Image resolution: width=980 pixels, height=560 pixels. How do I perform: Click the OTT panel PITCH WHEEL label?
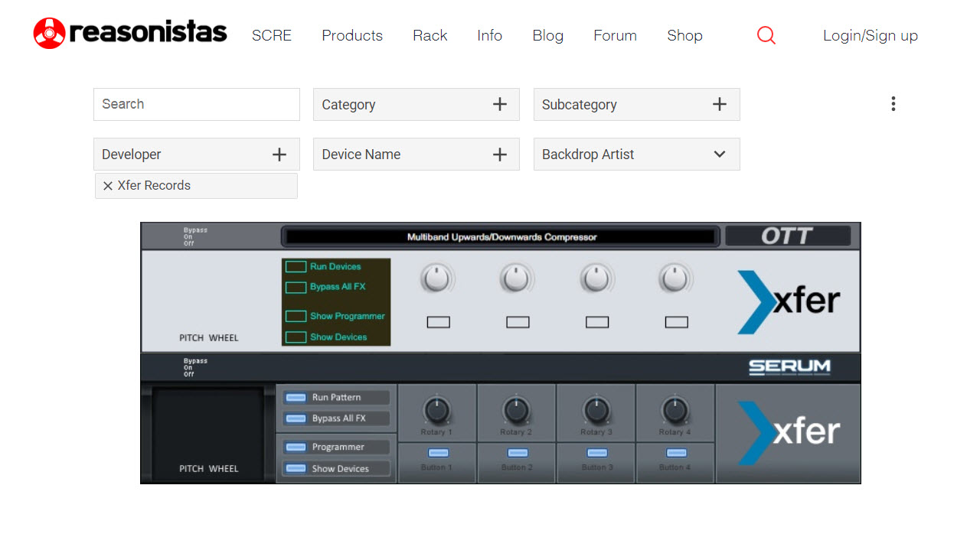[209, 338]
